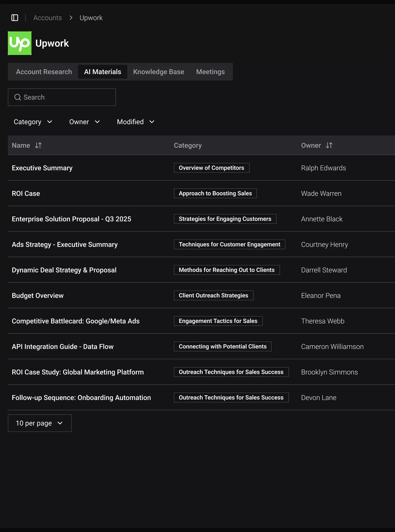Click Overview of Competitors category tag
The width and height of the screenshot is (395, 532).
[212, 168]
